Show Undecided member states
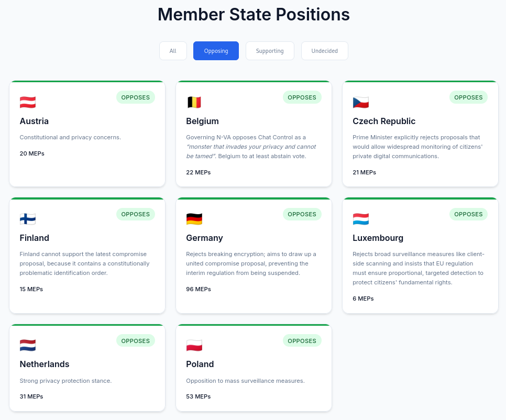The width and height of the screenshot is (506, 420). (x=324, y=51)
